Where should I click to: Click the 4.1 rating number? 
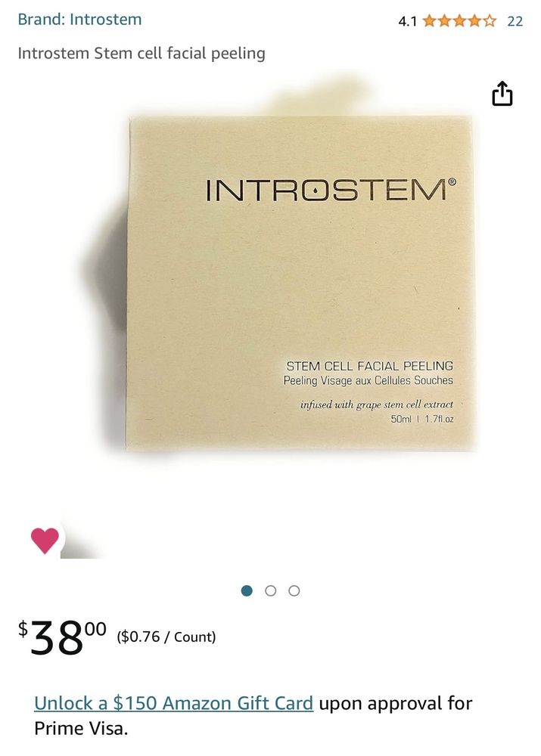click(x=407, y=21)
